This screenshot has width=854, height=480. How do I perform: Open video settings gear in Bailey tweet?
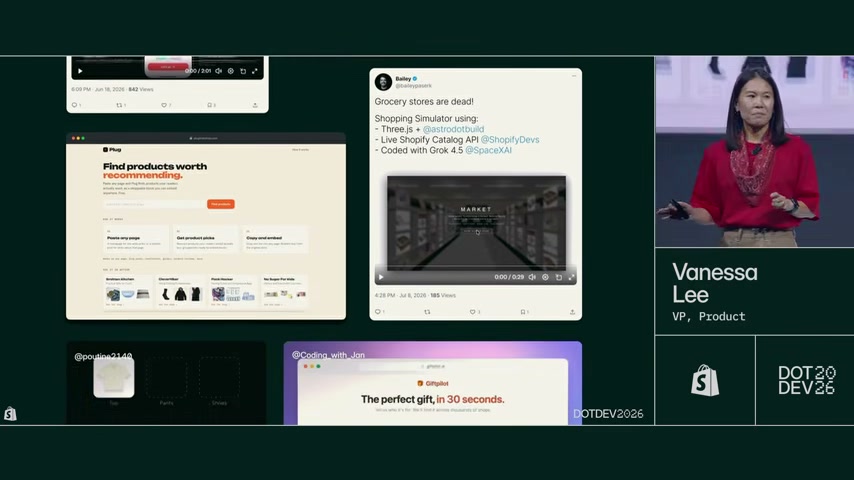[545, 277]
